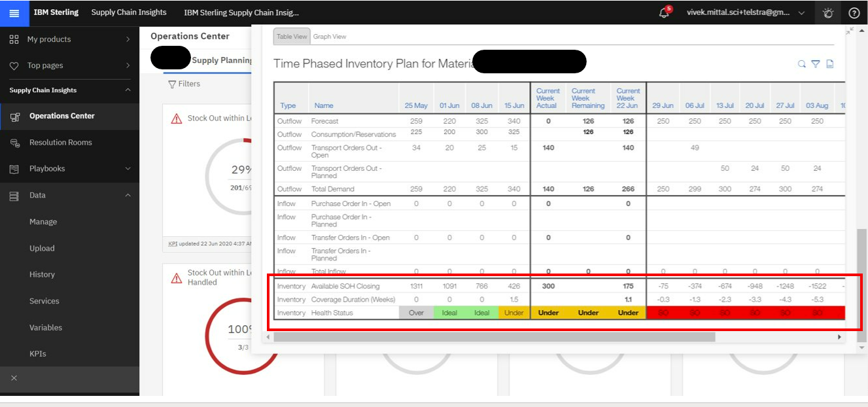Close the sidebar with X icon
Image resolution: width=868 pixels, height=407 pixels.
(x=14, y=378)
